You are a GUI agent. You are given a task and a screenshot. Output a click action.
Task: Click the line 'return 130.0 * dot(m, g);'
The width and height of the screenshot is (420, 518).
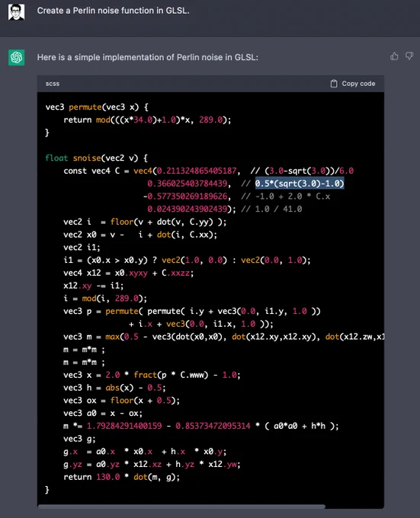tap(122, 477)
